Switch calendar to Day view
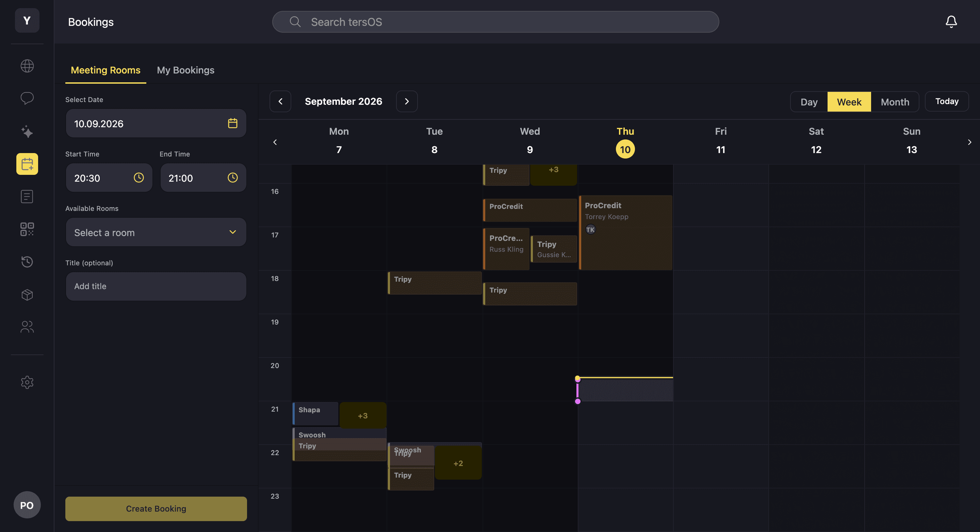Screen dimensions: 980x532 tap(809, 101)
